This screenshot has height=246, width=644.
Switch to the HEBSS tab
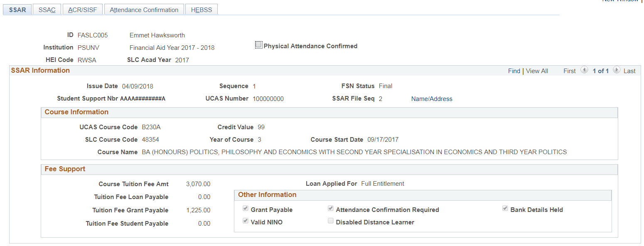click(201, 9)
